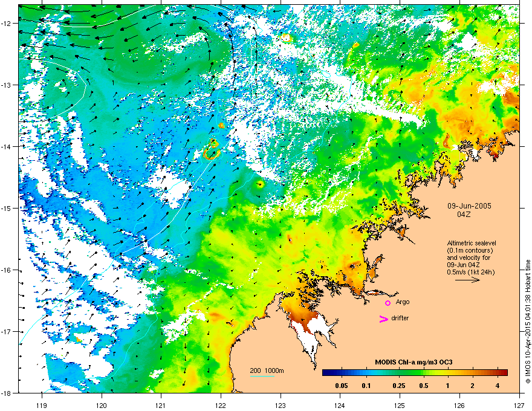Viewport: 532px width, 411px height.
Task: Click the velocity scale arrow in legend
Action: click(x=467, y=280)
